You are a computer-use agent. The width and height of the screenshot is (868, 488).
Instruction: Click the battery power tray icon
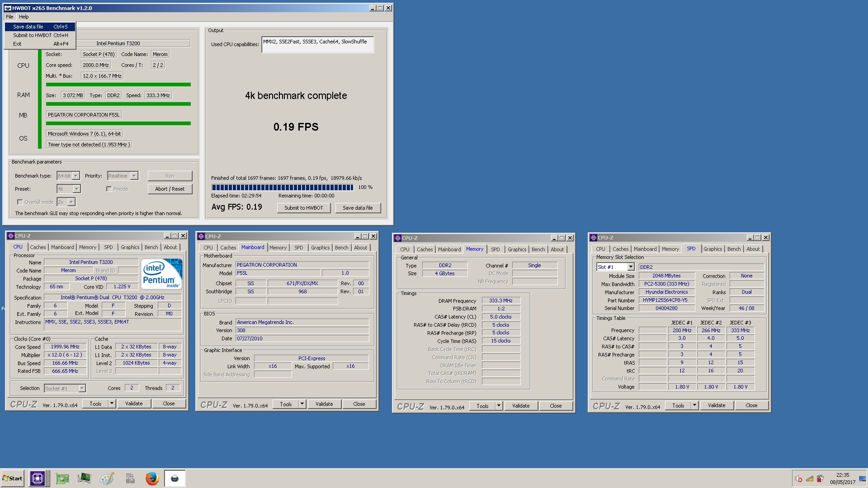[x=820, y=479]
